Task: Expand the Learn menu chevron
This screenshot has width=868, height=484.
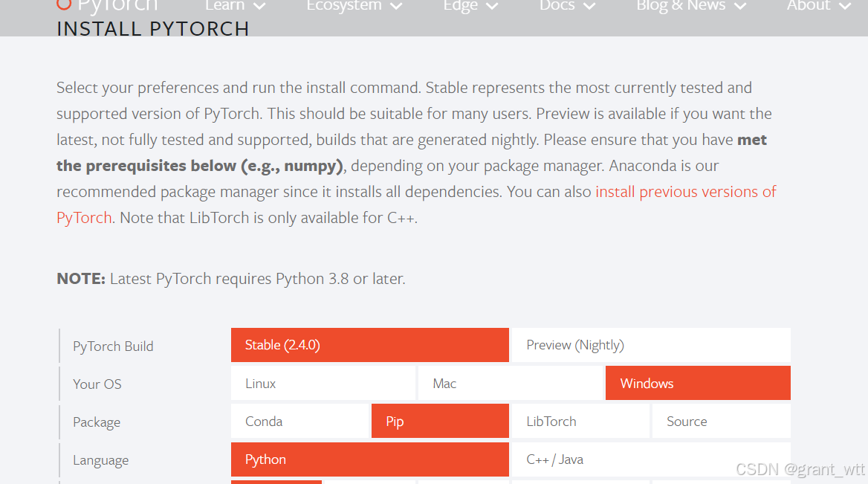Action: 259,6
